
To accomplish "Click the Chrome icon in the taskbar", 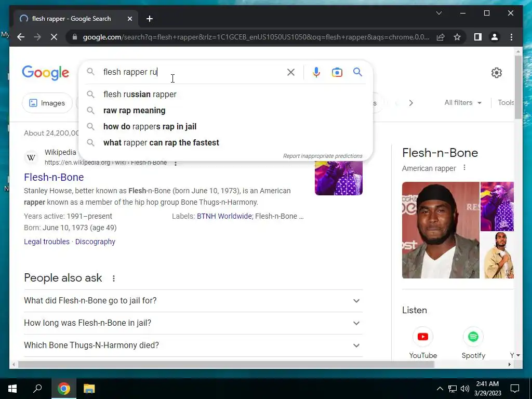I will pyautogui.click(x=64, y=389).
